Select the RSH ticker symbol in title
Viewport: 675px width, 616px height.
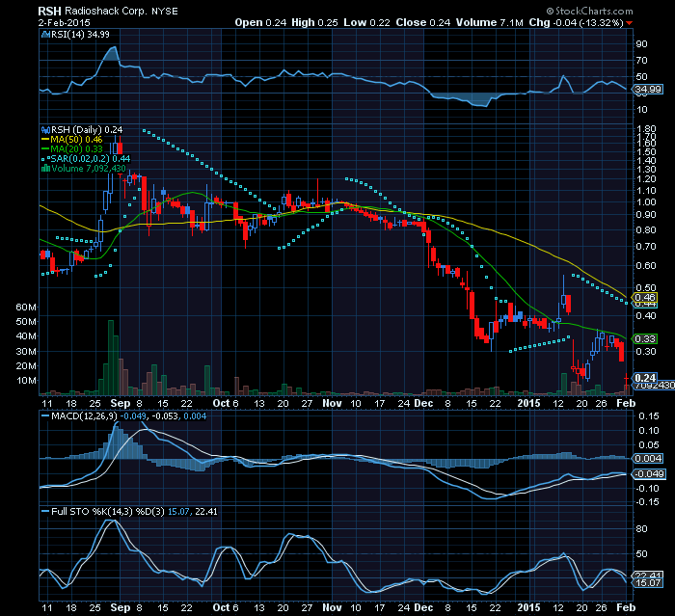(x=49, y=11)
